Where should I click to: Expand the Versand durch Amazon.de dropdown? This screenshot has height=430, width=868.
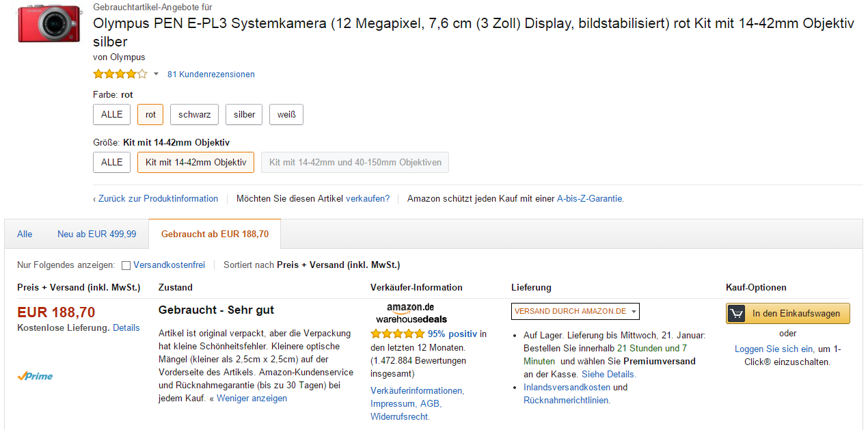click(x=575, y=311)
